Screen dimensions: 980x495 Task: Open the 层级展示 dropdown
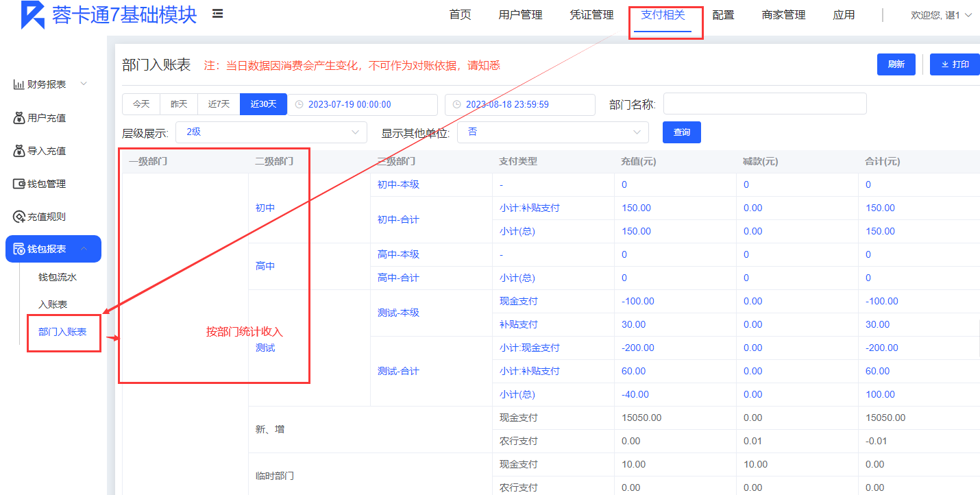tap(271, 132)
